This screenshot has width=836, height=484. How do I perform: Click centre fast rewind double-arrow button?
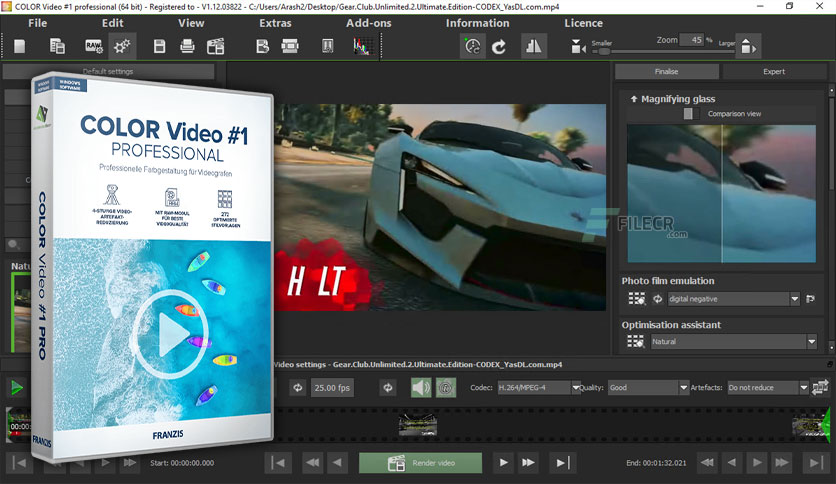[x=313, y=463]
